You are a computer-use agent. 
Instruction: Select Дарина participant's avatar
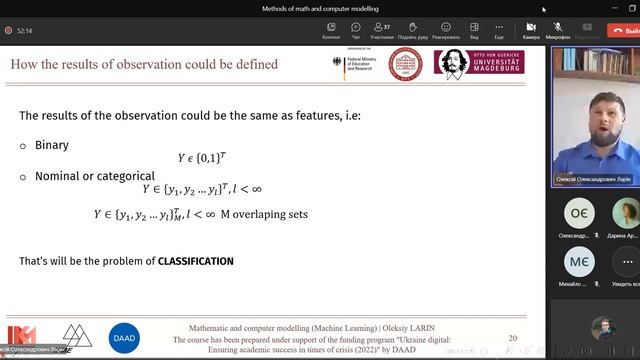626,213
